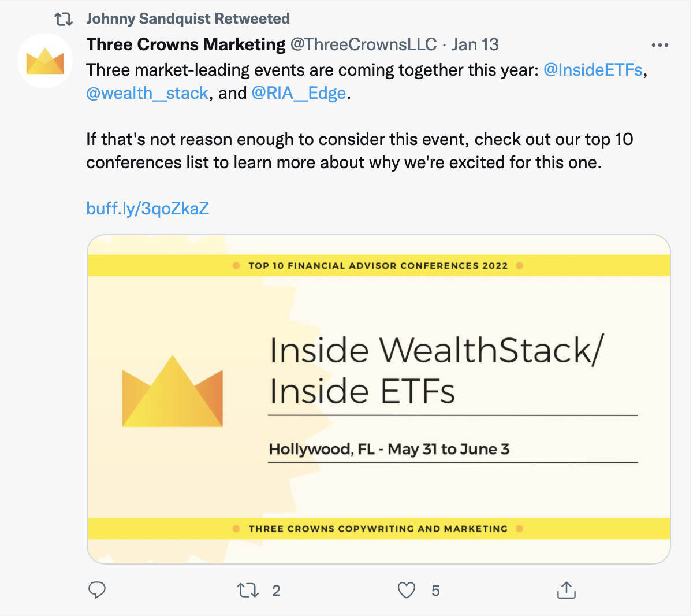Follow the buff.ly/3qoZkaZ link

147,208
